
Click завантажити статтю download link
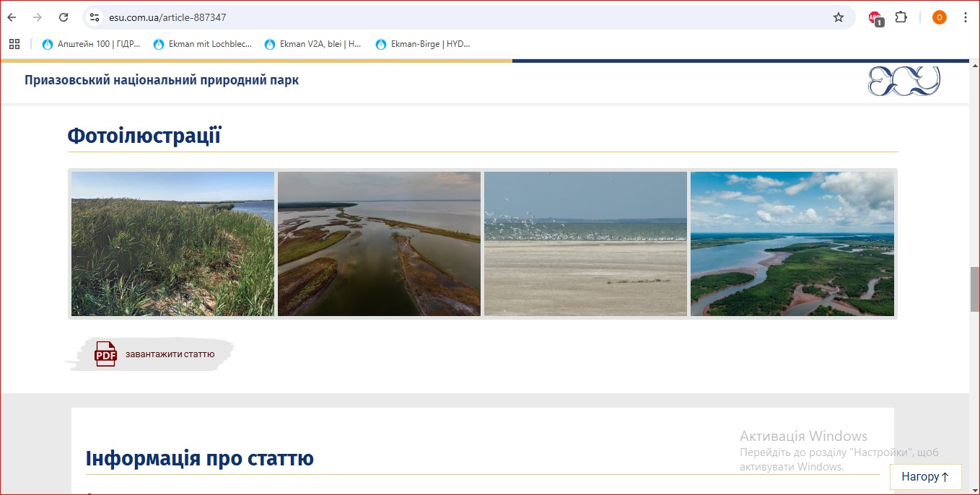tap(170, 354)
